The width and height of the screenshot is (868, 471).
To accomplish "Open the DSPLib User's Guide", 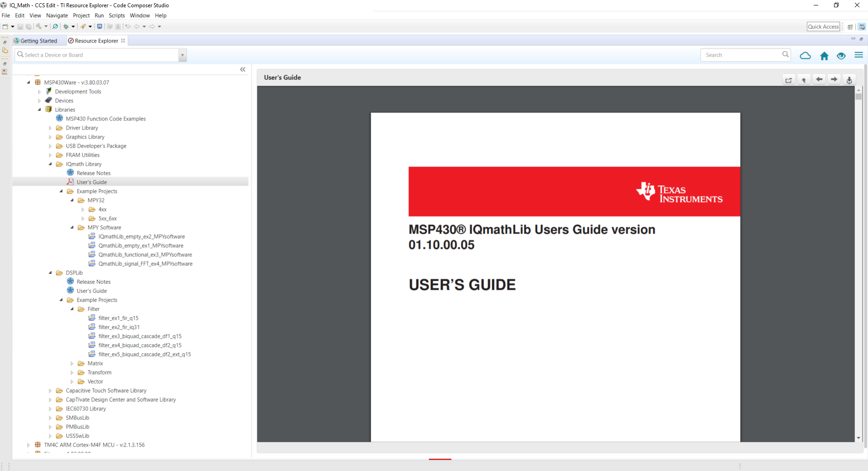I will click(92, 291).
